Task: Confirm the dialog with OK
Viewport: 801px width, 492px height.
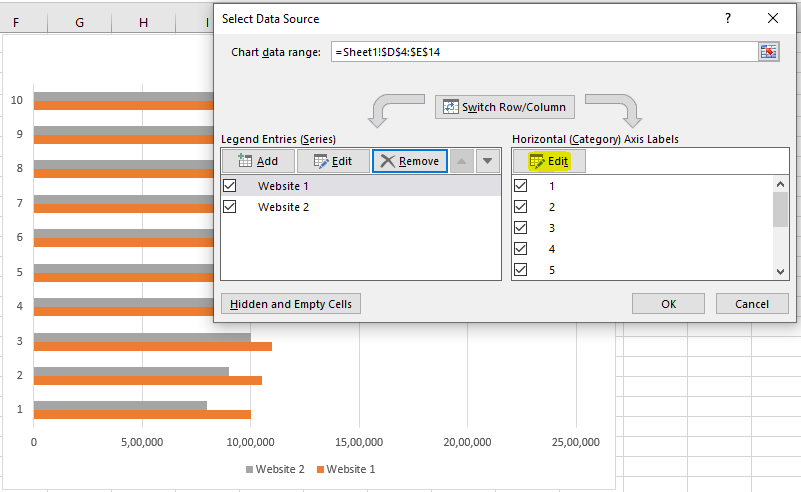Action: pos(668,304)
